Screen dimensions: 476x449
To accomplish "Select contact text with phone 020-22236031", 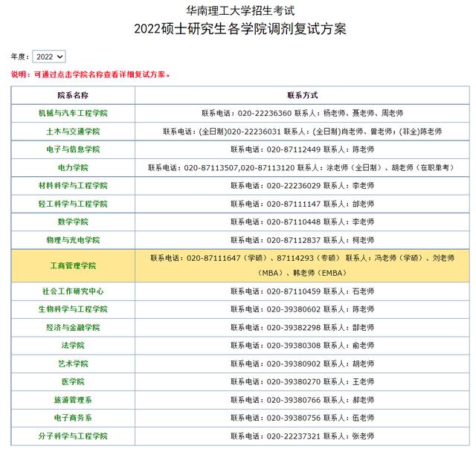I will [x=303, y=132].
